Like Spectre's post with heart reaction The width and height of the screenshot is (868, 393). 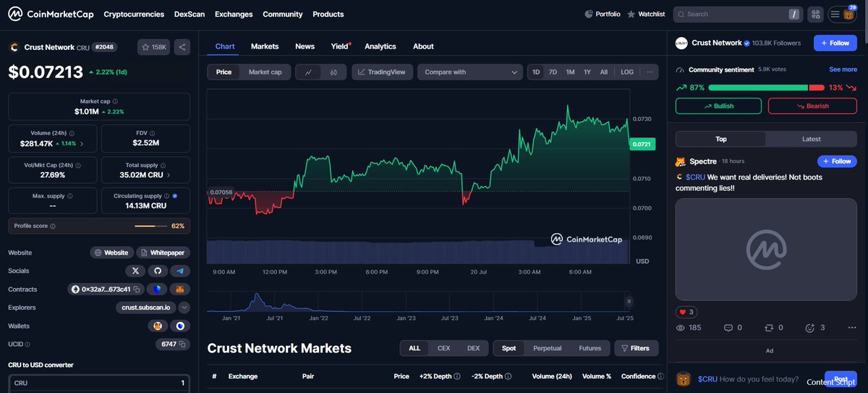pyautogui.click(x=688, y=312)
